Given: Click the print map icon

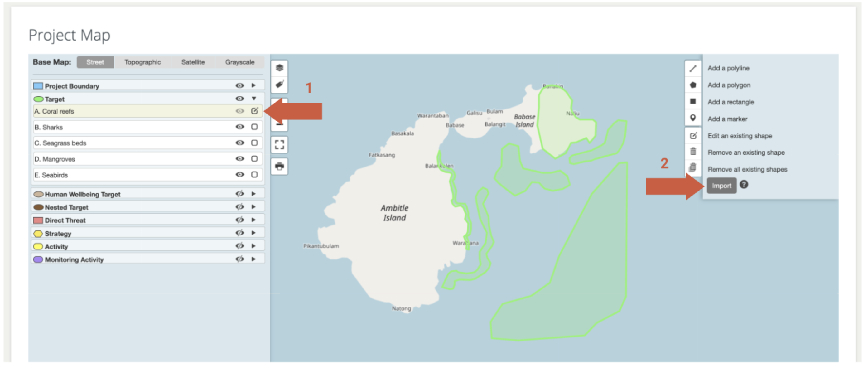Looking at the screenshot, I should 279,166.
